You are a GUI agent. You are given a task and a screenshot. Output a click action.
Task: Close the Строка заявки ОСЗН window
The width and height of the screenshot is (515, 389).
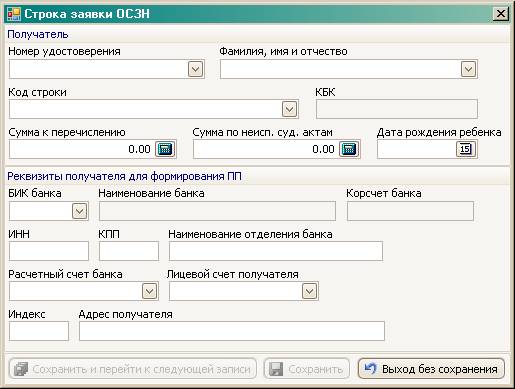pos(501,14)
